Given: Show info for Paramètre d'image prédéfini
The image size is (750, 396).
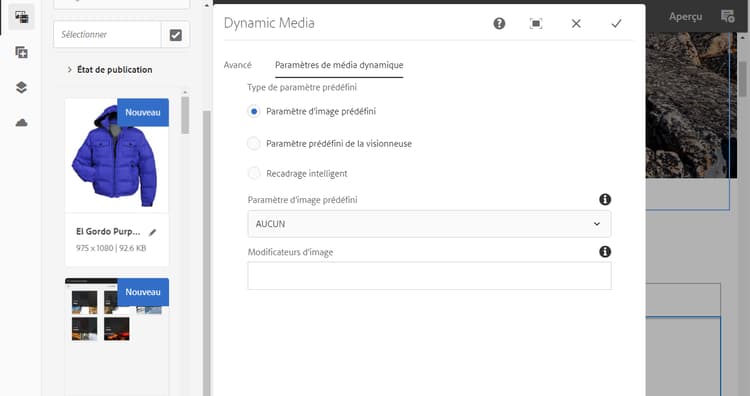Looking at the screenshot, I should tap(605, 199).
